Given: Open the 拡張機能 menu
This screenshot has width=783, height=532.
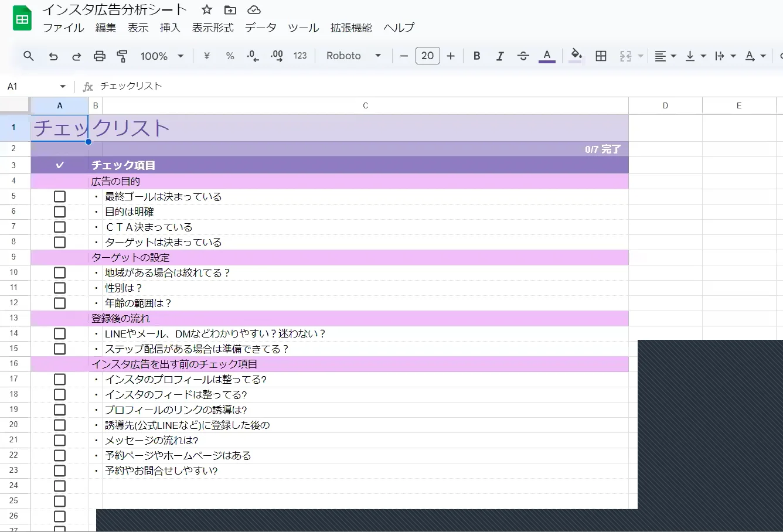Looking at the screenshot, I should pyautogui.click(x=350, y=28).
